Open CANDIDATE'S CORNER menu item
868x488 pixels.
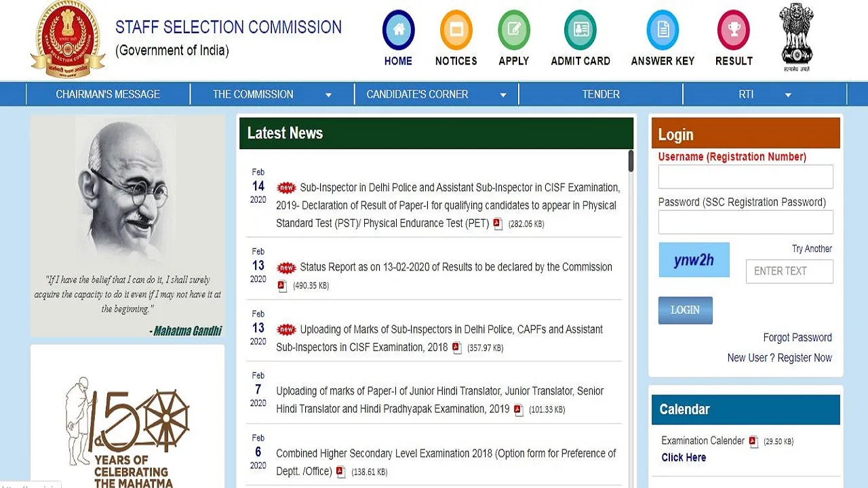point(436,94)
